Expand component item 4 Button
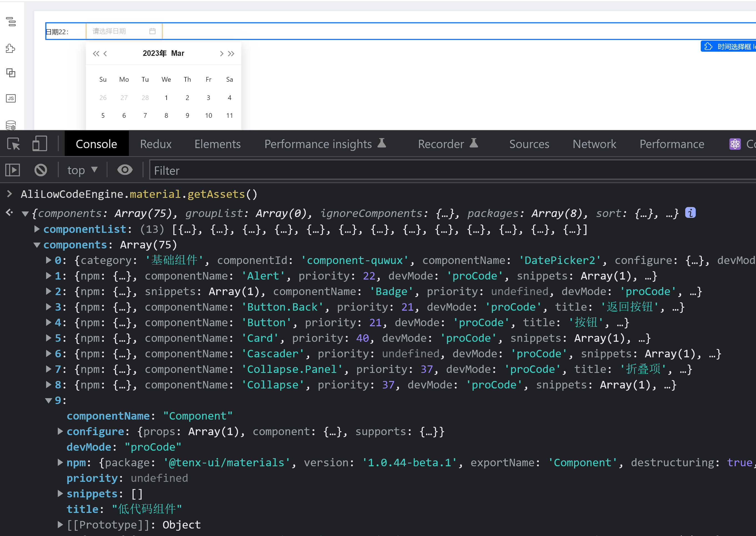This screenshot has height=536, width=756. click(49, 322)
